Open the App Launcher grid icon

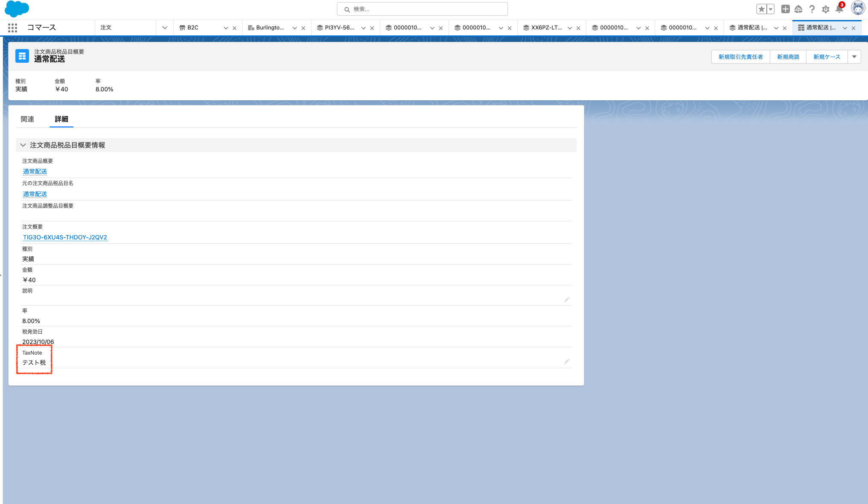12,28
